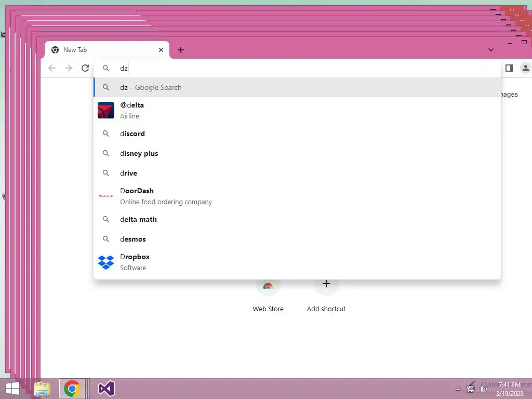Click search icon beside disney plus
Viewport: 532px width, 399px height.
click(106, 153)
